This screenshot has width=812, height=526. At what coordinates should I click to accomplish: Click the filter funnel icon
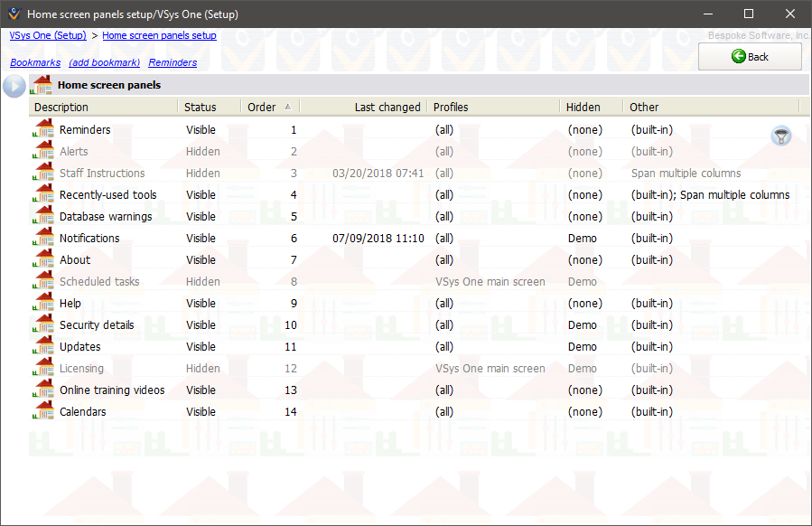click(781, 136)
